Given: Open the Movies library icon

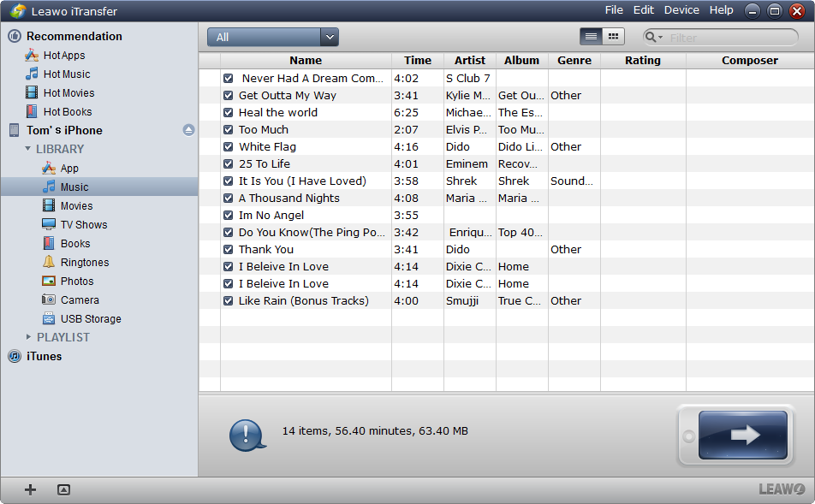Looking at the screenshot, I should click(x=49, y=205).
